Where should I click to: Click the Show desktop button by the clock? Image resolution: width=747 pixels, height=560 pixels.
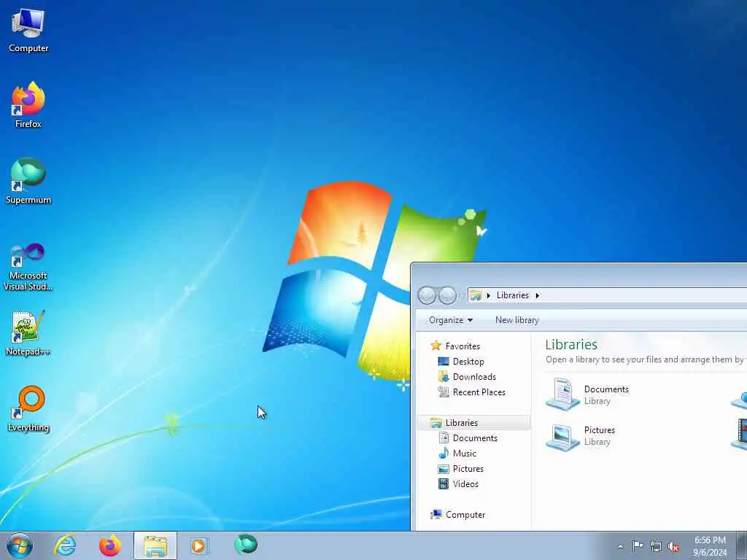[x=742, y=545]
